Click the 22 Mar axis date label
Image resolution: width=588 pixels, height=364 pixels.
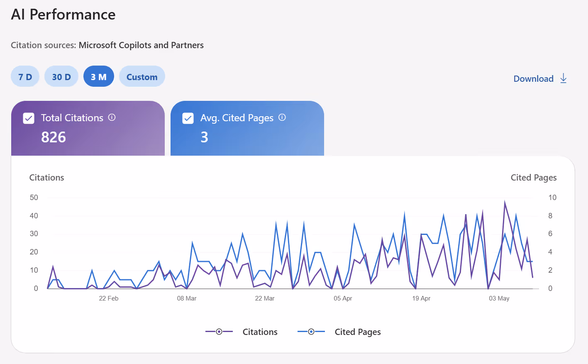(265, 298)
